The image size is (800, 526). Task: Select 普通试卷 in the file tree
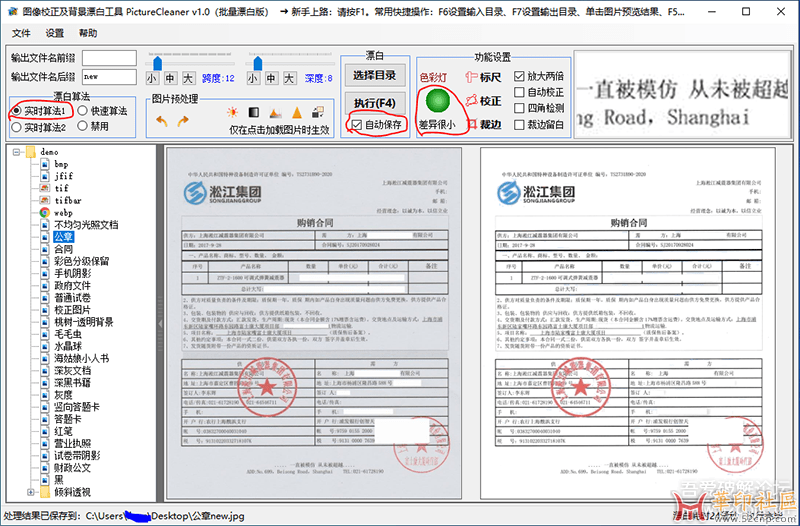(72, 297)
